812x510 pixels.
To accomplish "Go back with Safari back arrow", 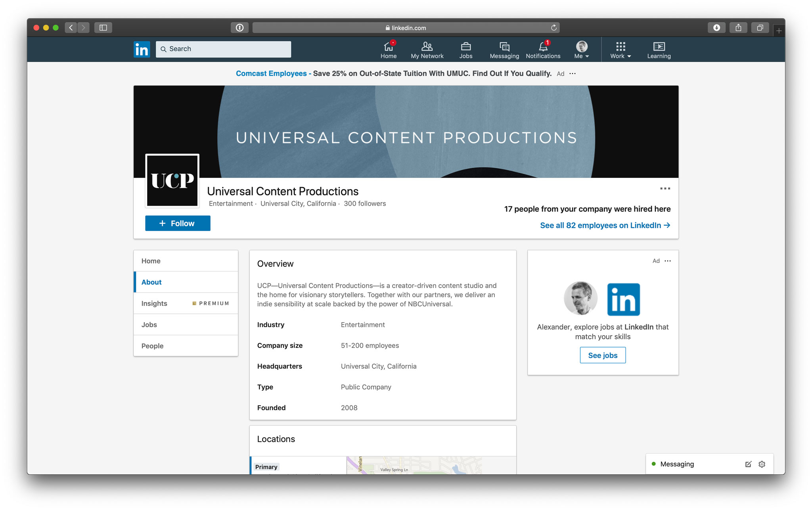I will [71, 27].
